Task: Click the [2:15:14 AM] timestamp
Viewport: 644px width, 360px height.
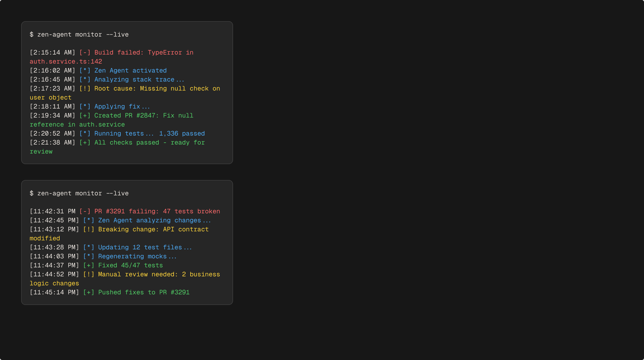Action: pos(52,52)
